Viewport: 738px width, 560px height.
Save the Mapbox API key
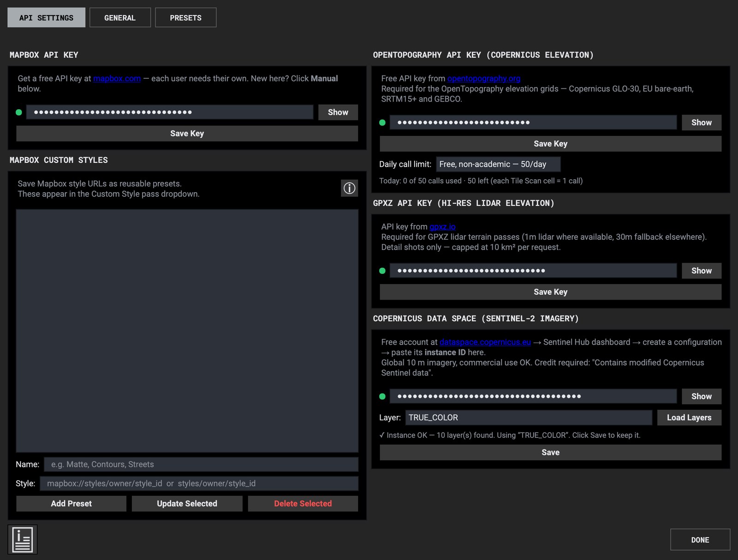coord(187,134)
